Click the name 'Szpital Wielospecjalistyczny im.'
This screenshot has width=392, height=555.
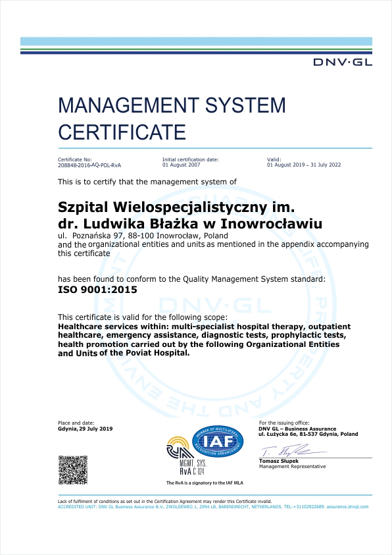(x=176, y=207)
